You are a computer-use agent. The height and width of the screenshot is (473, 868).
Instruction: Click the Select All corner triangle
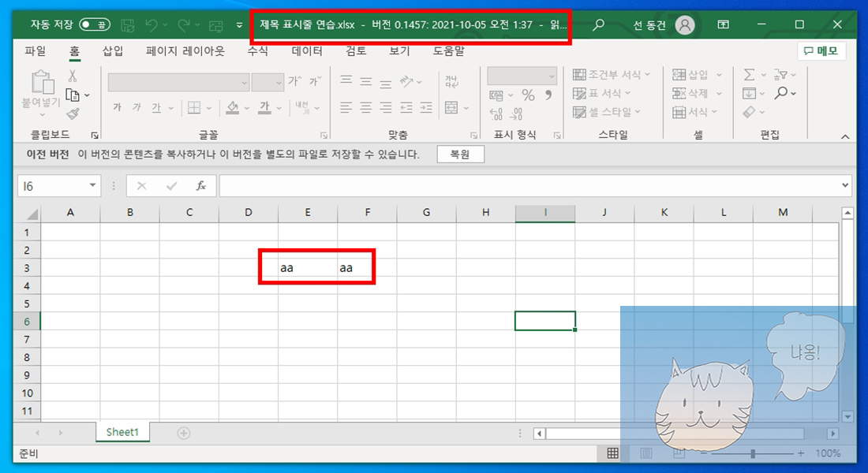point(32,214)
